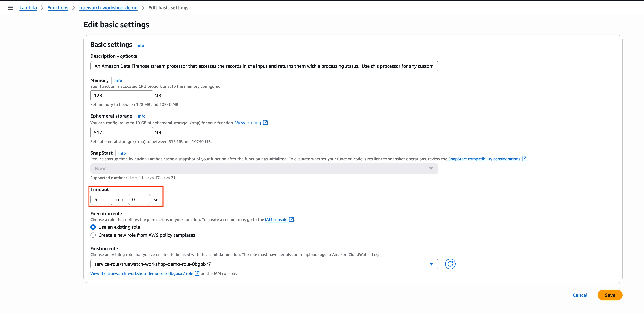Viewport: 644px width, 314px height.
Task: Click external link icon after SnapStart compatibility considerations
Action: (x=524, y=159)
